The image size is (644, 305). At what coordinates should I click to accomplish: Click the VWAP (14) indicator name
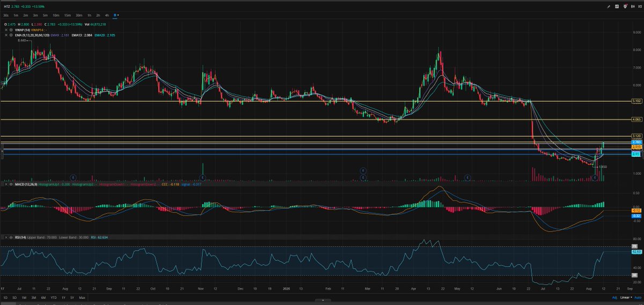23,30
